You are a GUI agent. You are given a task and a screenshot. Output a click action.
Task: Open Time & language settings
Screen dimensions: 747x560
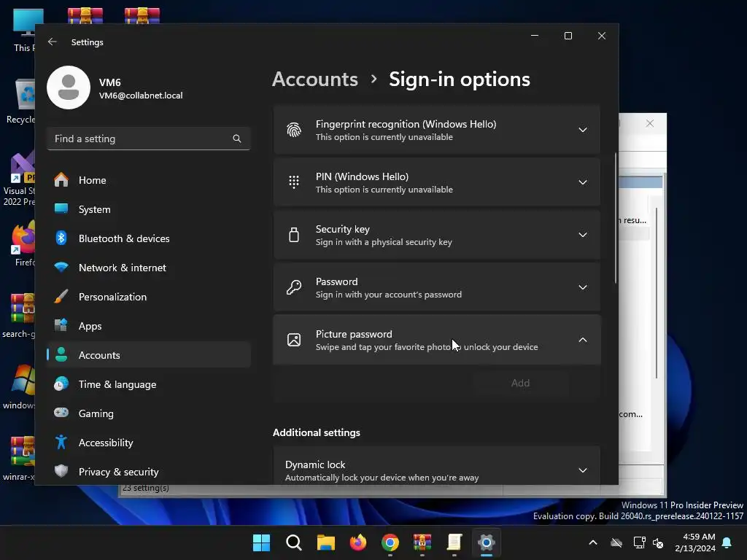coord(149,384)
